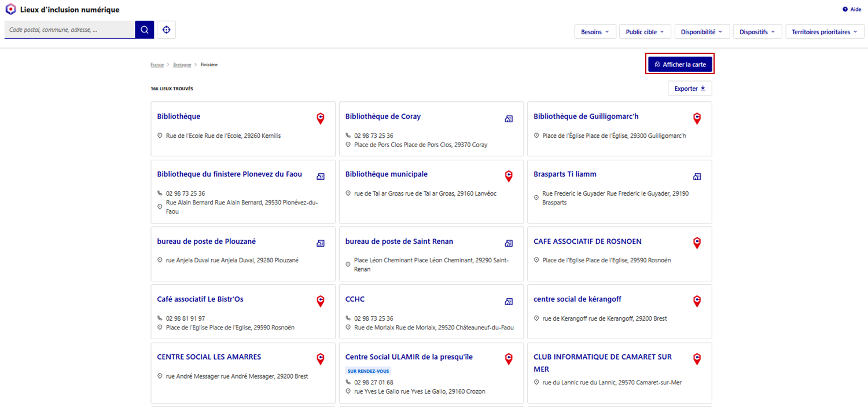The width and height of the screenshot is (868, 407).
Task: Click the site logo next to Lieux d'inclusion numérique
Action: (10, 9)
